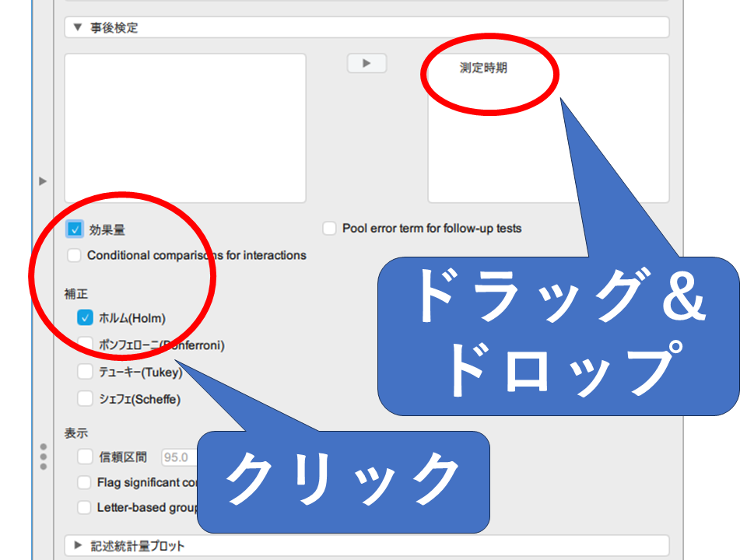Uncheck the 効果量 checkbox

pos(75,229)
